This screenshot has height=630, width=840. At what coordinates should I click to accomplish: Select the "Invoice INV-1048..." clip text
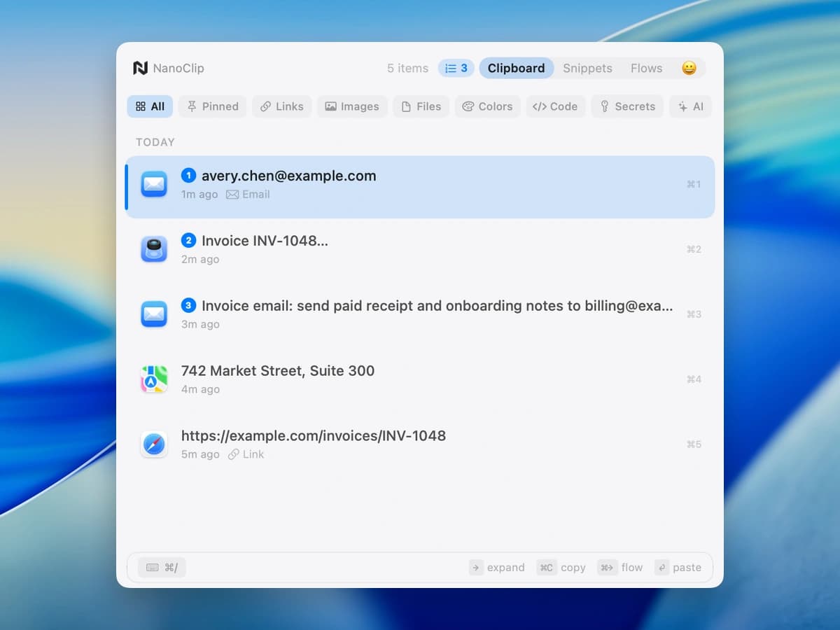click(265, 241)
